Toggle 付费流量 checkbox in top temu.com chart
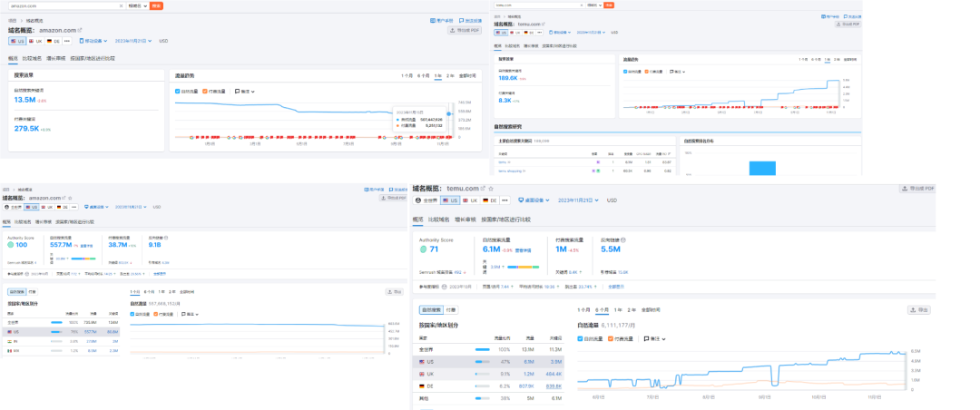 pos(646,72)
